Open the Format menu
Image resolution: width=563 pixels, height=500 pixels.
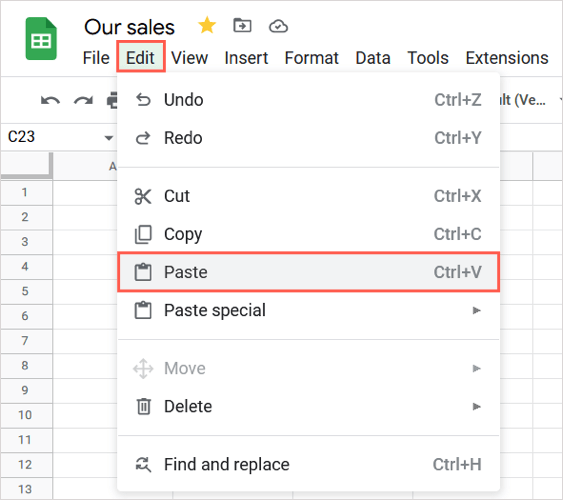(311, 58)
